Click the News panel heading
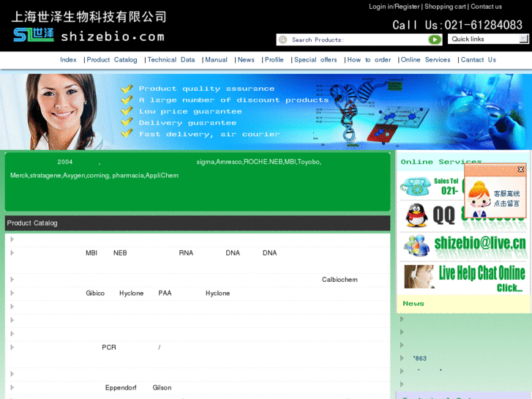532x399 pixels. click(x=413, y=304)
